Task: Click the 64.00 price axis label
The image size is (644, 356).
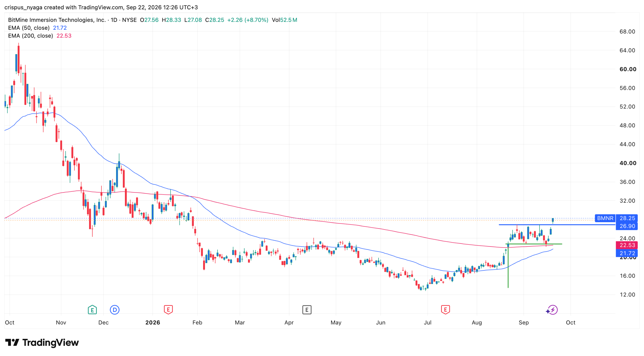Action: [627, 50]
